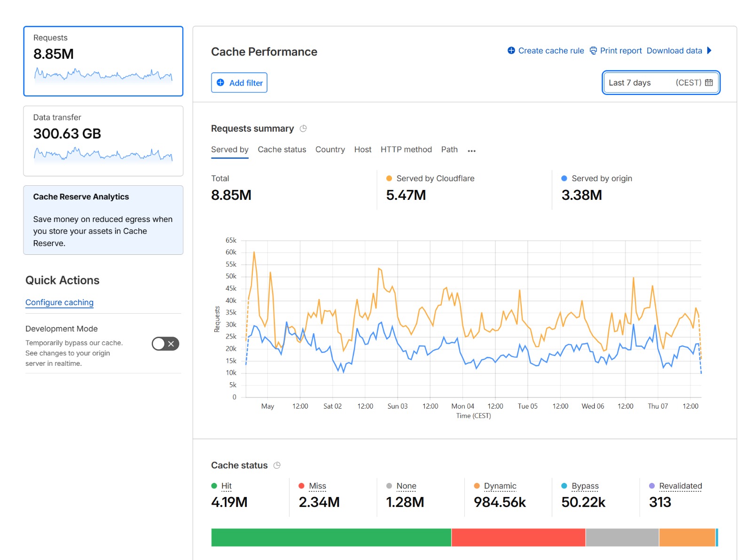This screenshot has height=560, width=752.
Task: Open the Host tab
Action: point(363,150)
